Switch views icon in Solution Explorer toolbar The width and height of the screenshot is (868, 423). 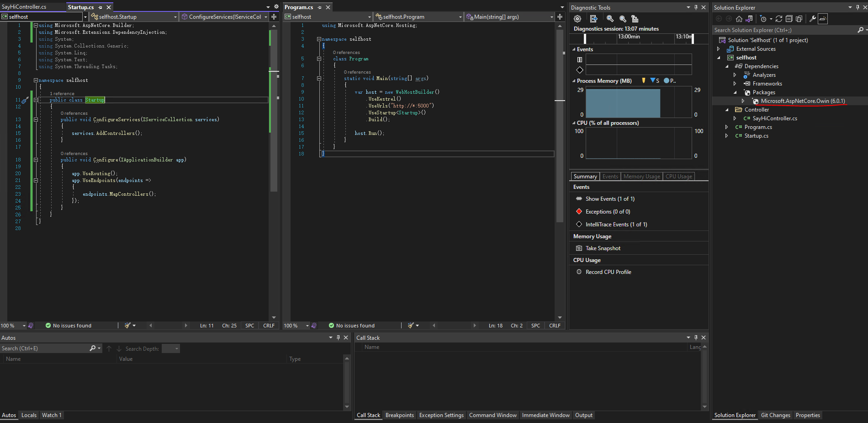(x=749, y=19)
